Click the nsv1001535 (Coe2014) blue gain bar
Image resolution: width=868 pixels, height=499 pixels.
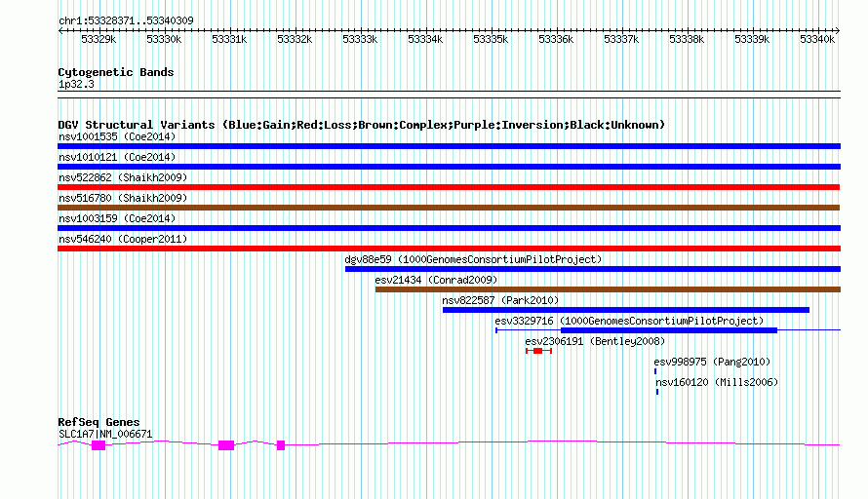[x=449, y=146]
